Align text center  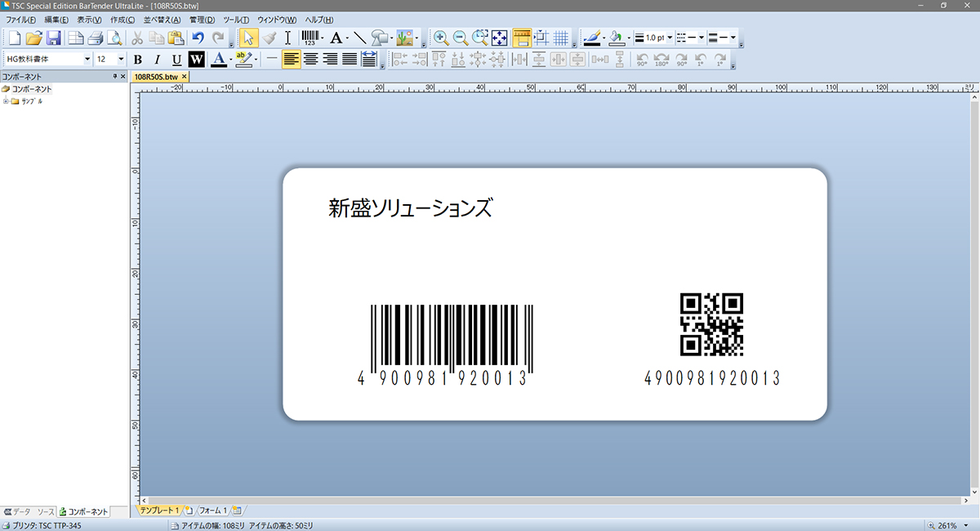[x=311, y=59]
